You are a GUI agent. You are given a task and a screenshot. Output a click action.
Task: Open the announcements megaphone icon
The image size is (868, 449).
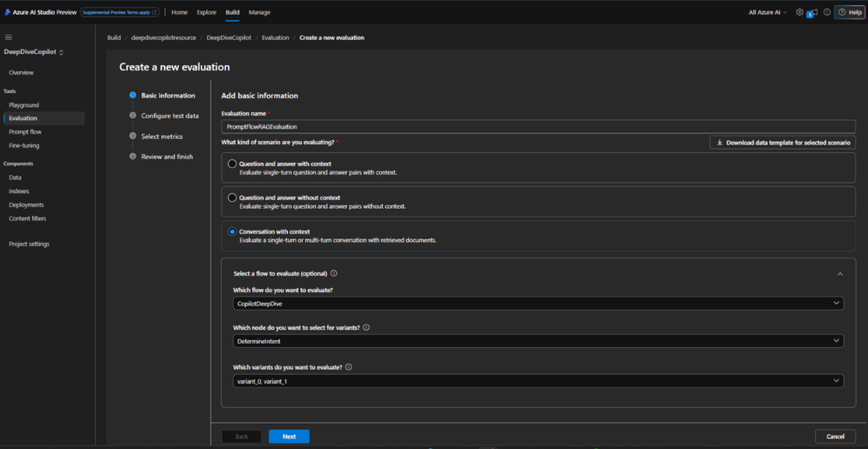pos(814,12)
